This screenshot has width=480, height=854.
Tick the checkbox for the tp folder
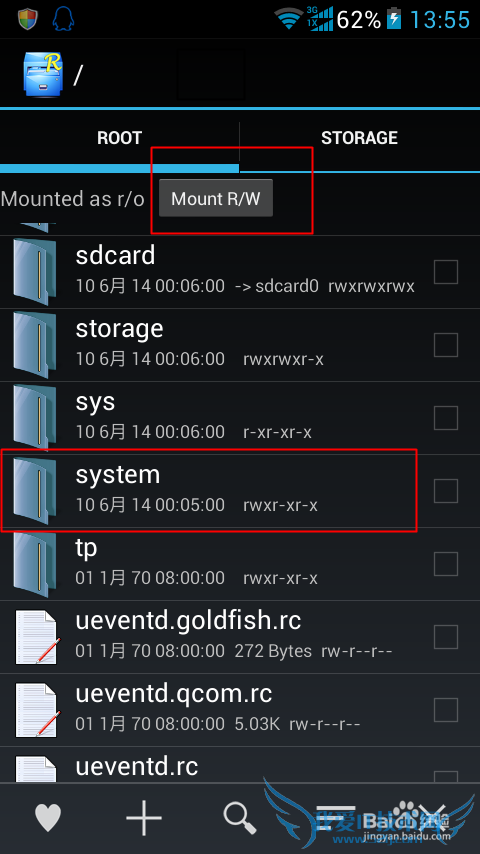click(x=446, y=564)
